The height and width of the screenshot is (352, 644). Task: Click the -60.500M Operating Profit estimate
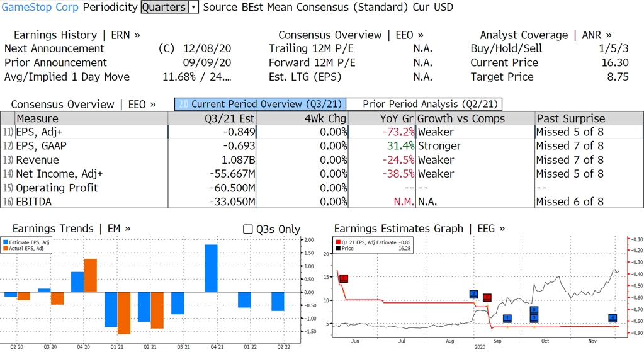tap(232, 188)
